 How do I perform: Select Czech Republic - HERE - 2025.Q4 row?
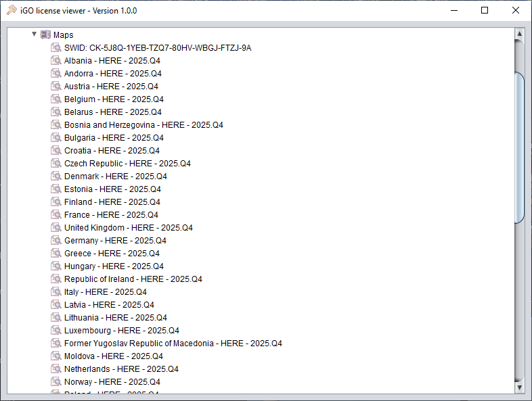(127, 164)
